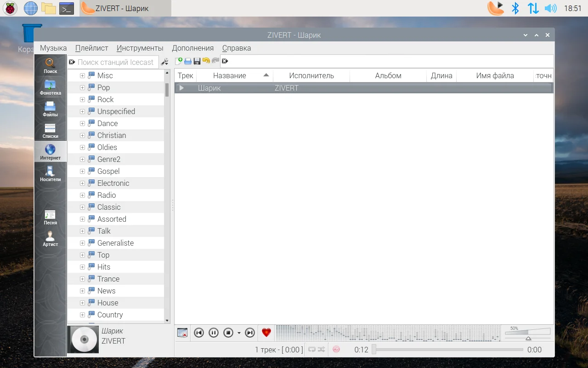Open the Плейлист menu

92,48
